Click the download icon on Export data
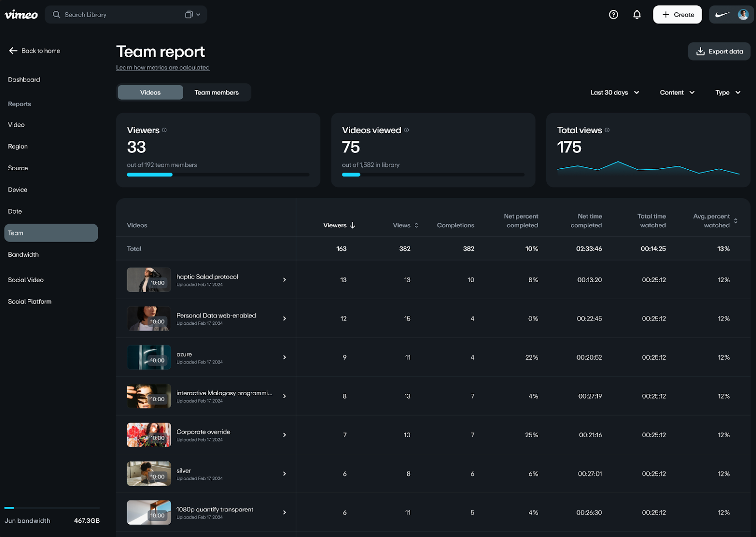The width and height of the screenshot is (756, 537). pyautogui.click(x=699, y=51)
